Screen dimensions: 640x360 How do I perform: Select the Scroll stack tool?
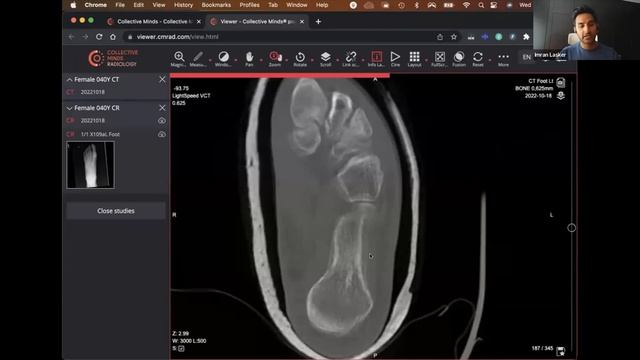325,58
